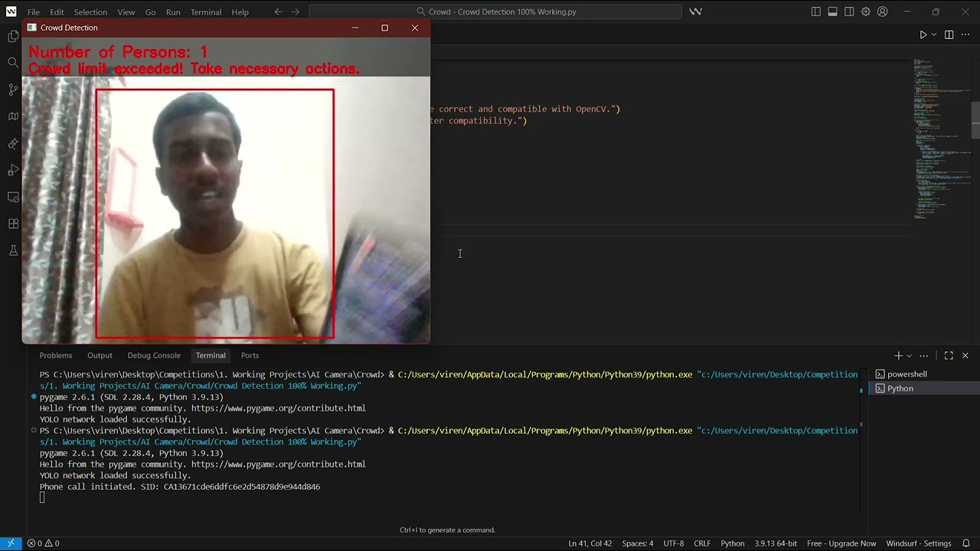This screenshot has width=980, height=551.
Task: Close the Crowd Detection window
Action: click(415, 28)
